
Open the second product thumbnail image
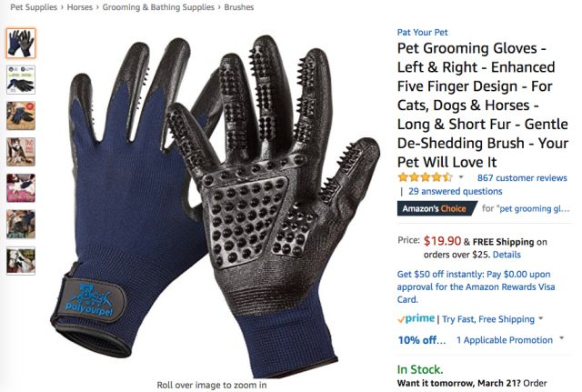tap(21, 79)
